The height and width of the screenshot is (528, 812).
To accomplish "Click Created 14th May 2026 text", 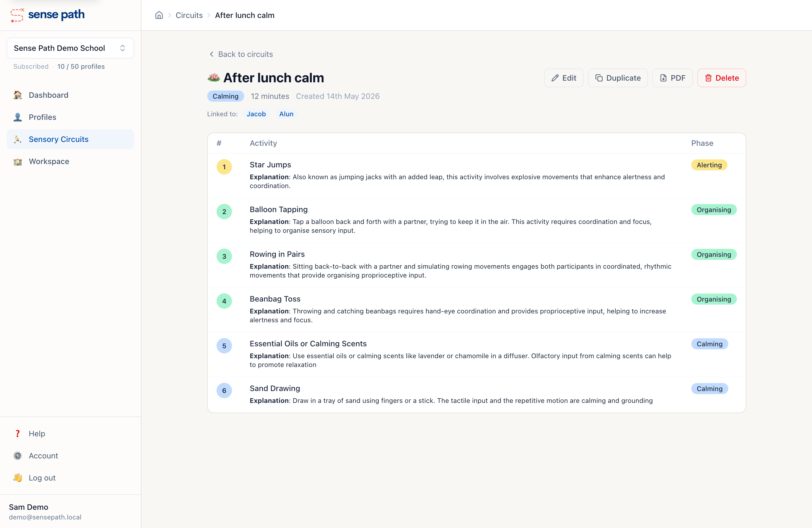I will point(338,96).
